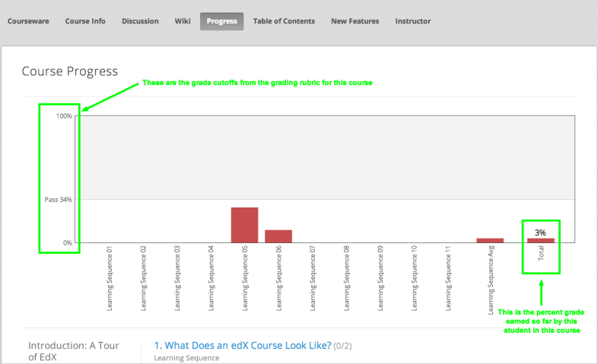Switch to the Instructor tab
The height and width of the screenshot is (364, 598).
click(x=412, y=21)
